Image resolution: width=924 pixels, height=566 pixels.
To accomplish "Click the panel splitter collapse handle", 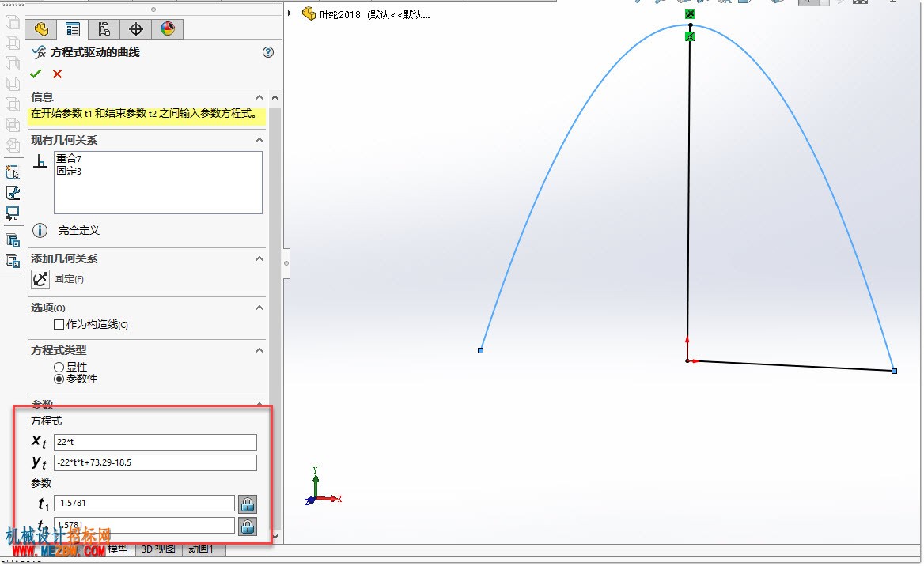I will point(286,263).
